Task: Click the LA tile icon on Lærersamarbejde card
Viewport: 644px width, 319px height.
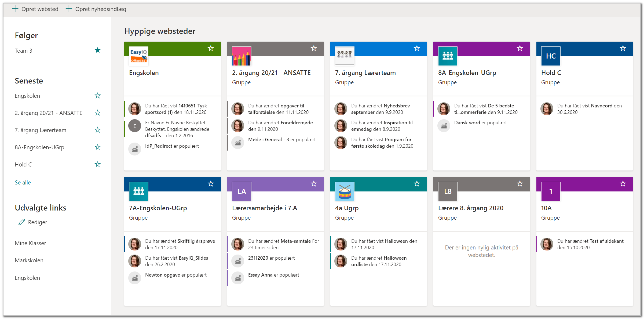Action: pos(242,191)
